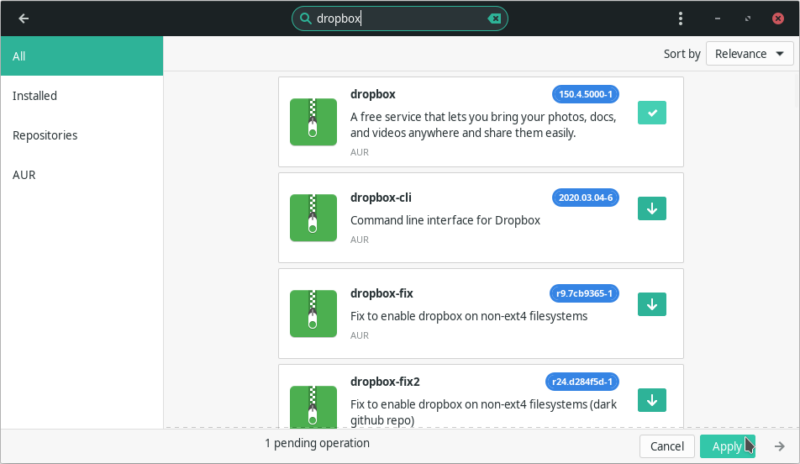Open the dropbox-fix2 package title
Viewport: 800px width, 464px height.
[385, 382]
